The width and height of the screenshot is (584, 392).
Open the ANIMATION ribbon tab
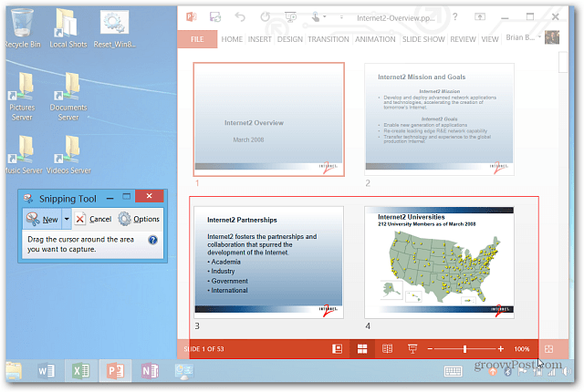pyautogui.click(x=375, y=39)
